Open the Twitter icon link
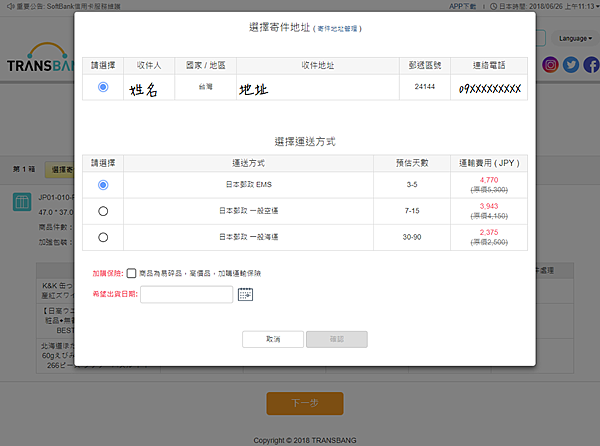Image resolution: width=600 pixels, height=446 pixels. coord(571,65)
